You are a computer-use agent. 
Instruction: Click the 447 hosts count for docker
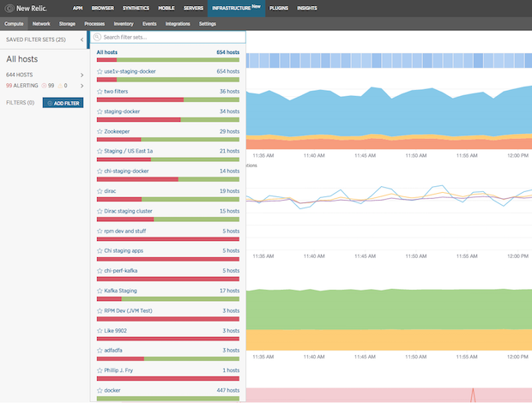(x=228, y=390)
